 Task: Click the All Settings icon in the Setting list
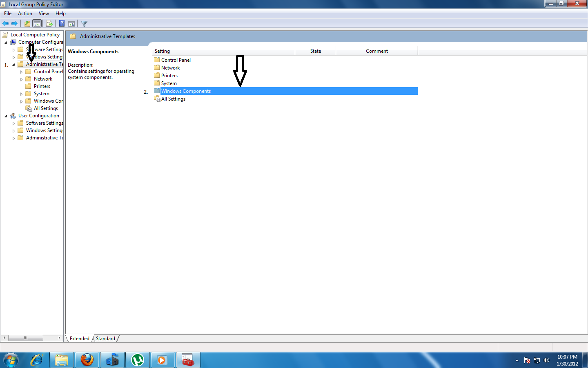pos(157,99)
